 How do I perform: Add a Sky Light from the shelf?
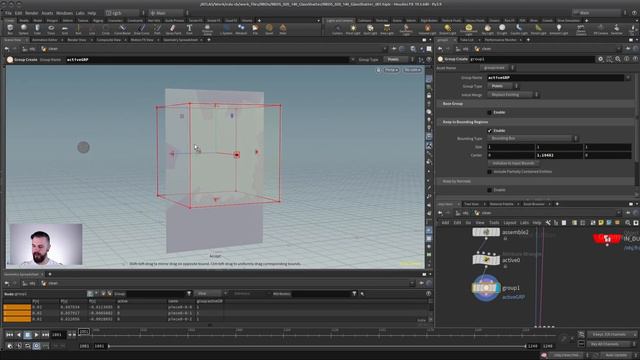(487, 29)
